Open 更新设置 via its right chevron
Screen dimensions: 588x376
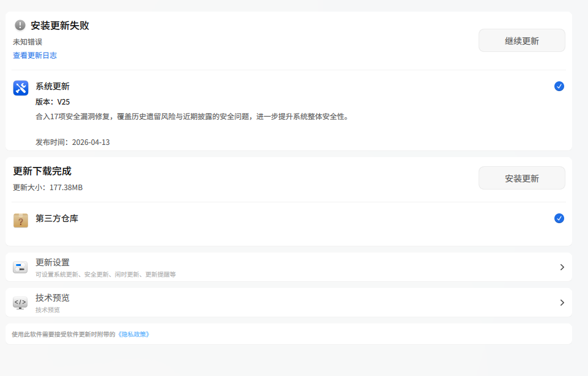pyautogui.click(x=562, y=267)
